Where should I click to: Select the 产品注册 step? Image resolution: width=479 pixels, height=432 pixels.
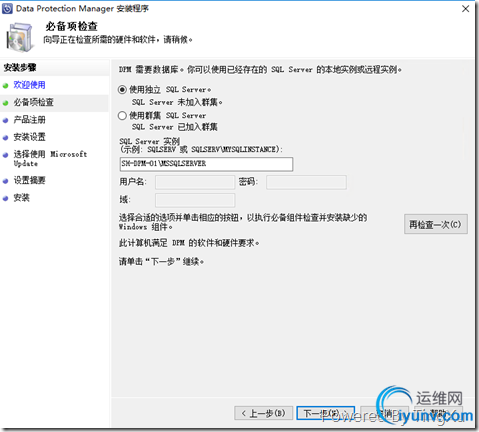[x=29, y=120]
